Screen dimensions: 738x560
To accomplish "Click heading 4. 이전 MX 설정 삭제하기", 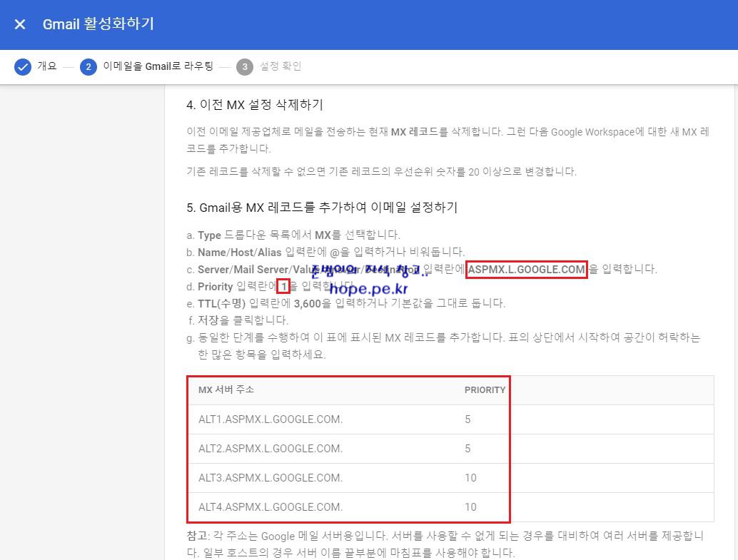I will click(x=255, y=104).
